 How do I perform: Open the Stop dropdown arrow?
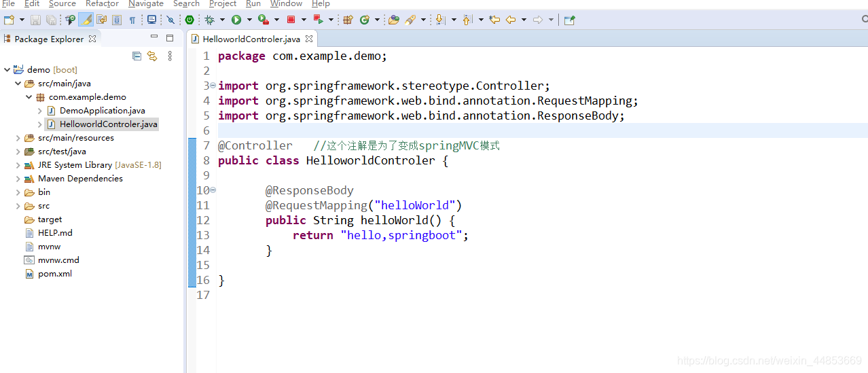pos(304,20)
